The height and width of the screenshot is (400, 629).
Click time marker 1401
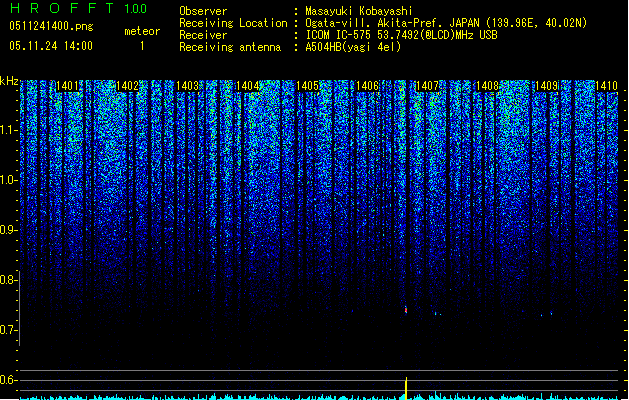click(67, 86)
